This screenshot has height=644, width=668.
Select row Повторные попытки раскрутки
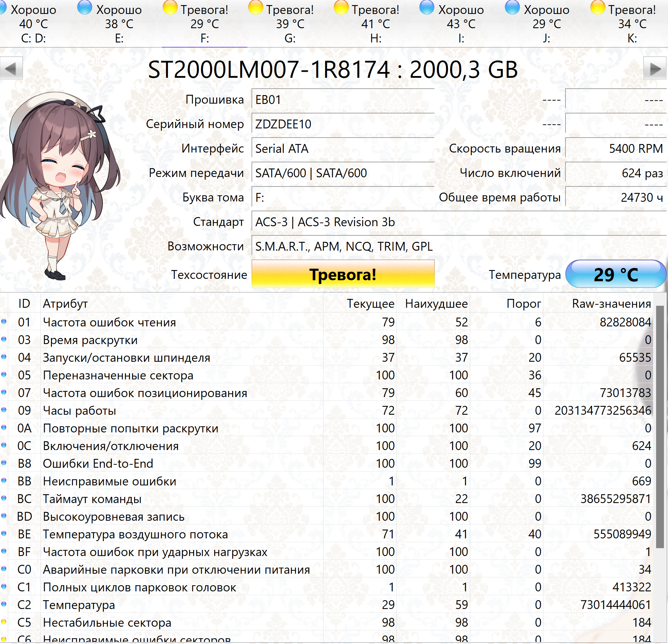[x=327, y=428]
